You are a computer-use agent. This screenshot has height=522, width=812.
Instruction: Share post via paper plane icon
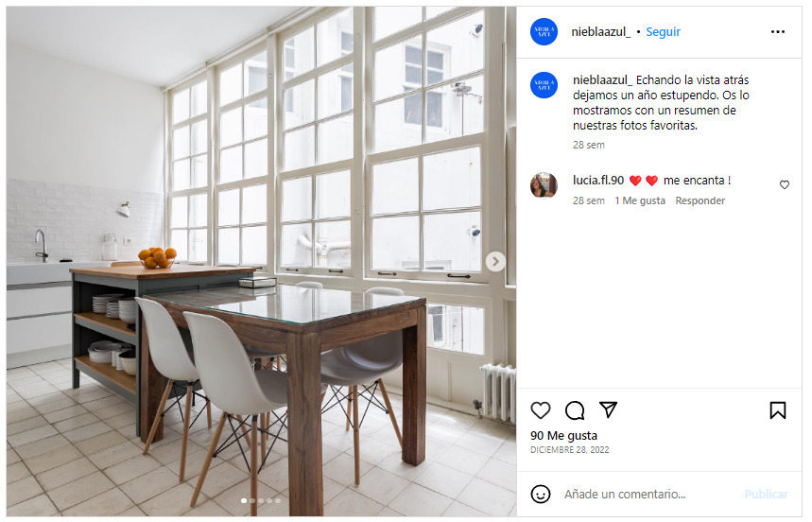[x=609, y=409]
